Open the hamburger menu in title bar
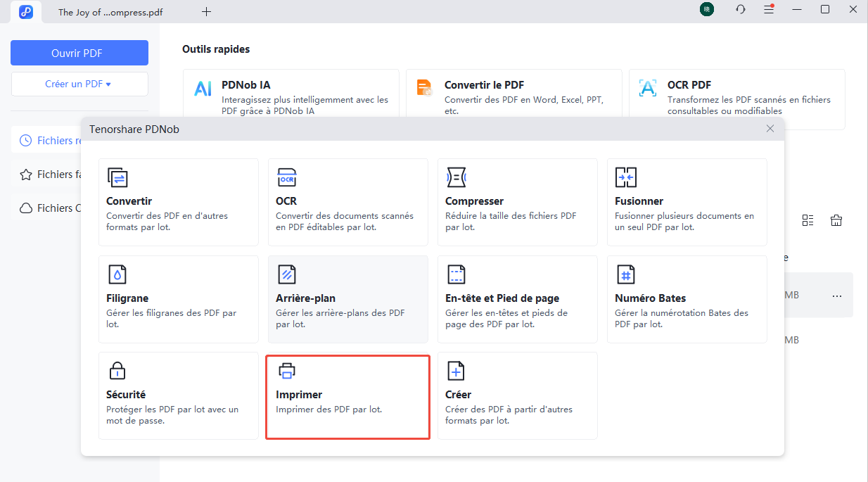The image size is (868, 482). 769,10
